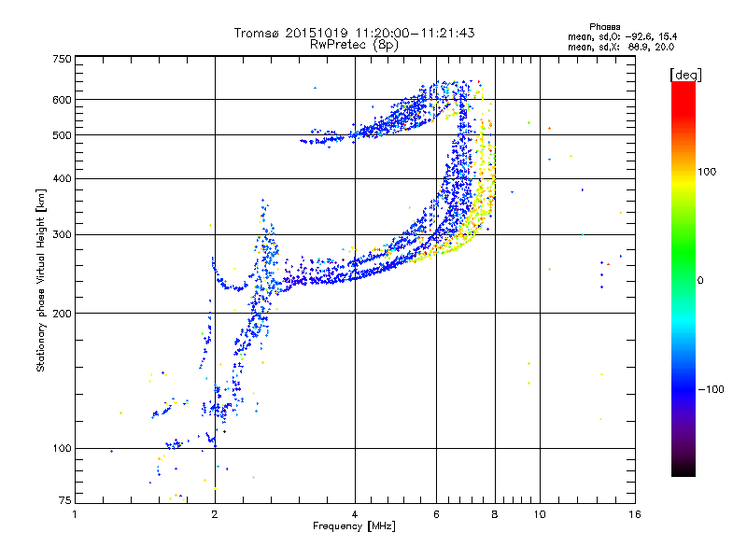Click the colorbar tick label '-100'

click(711, 389)
